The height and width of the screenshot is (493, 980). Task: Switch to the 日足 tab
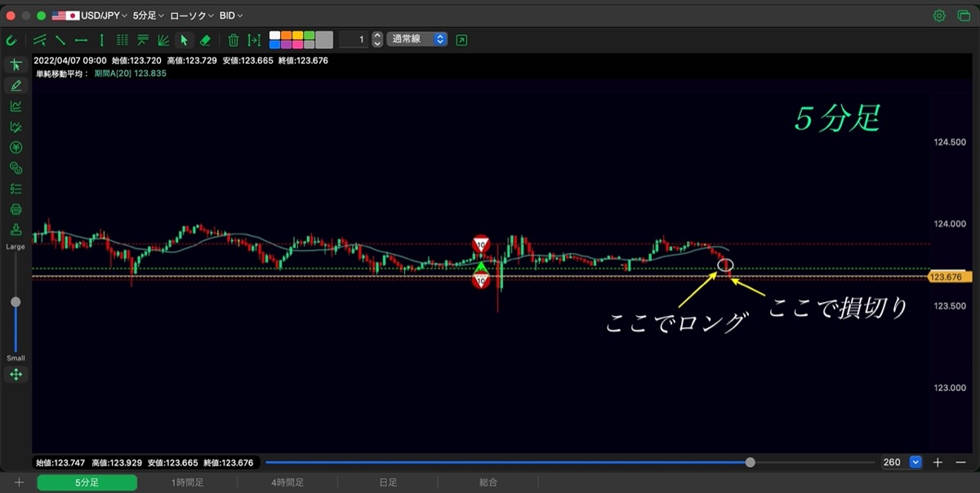388,483
